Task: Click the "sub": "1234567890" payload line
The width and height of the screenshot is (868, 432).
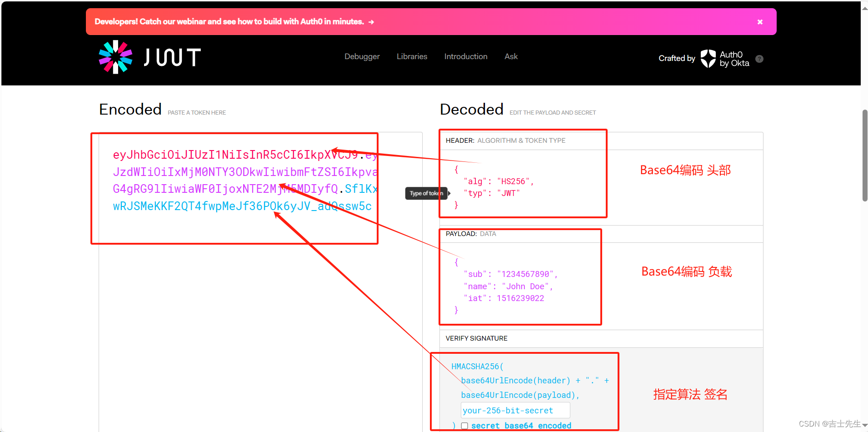Action: click(510, 274)
